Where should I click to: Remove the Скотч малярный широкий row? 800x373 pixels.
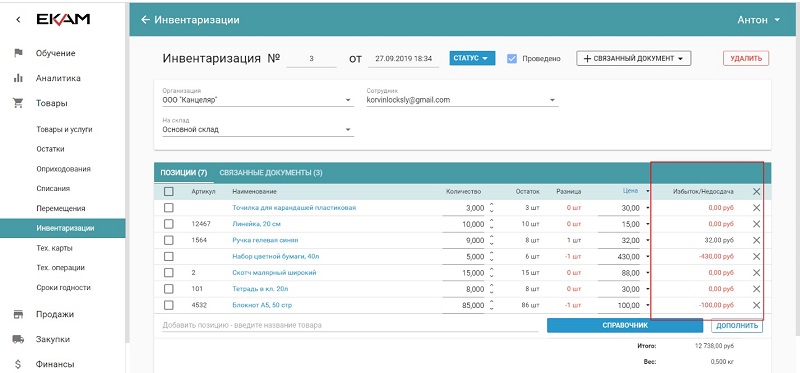[756, 273]
